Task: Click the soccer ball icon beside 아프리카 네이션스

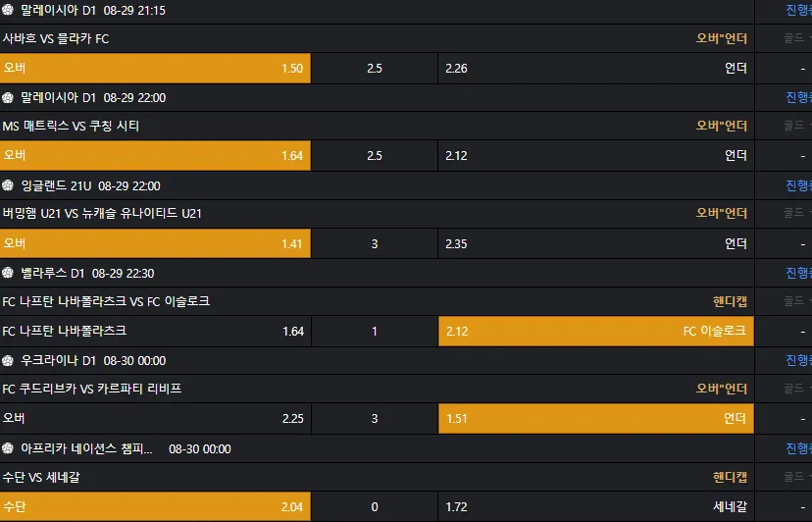Action: [x=7, y=448]
